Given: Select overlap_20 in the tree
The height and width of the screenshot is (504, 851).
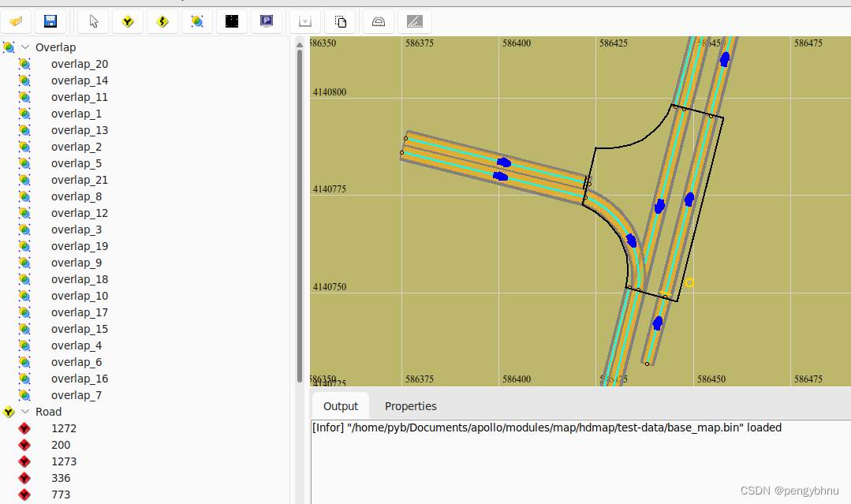Looking at the screenshot, I should pyautogui.click(x=79, y=64).
